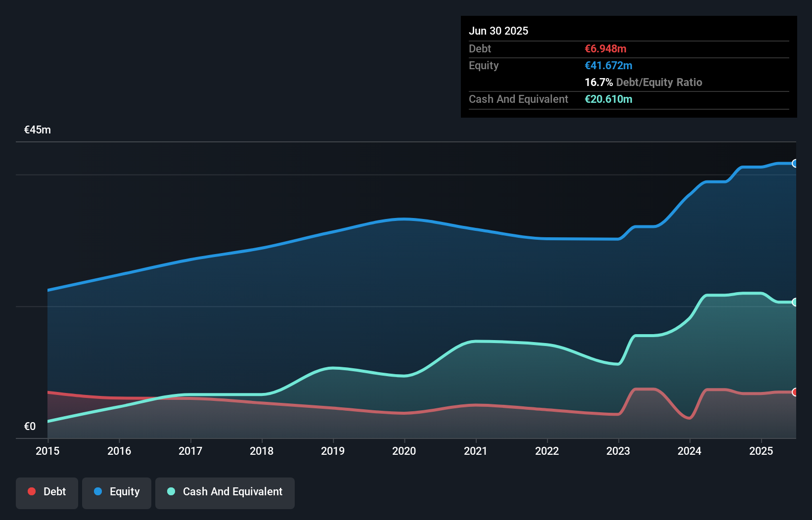Click the 2017 x-axis label
The image size is (812, 520).
(190, 451)
